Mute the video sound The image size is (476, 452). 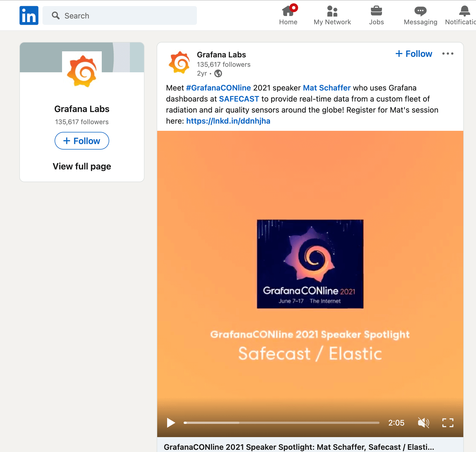424,422
